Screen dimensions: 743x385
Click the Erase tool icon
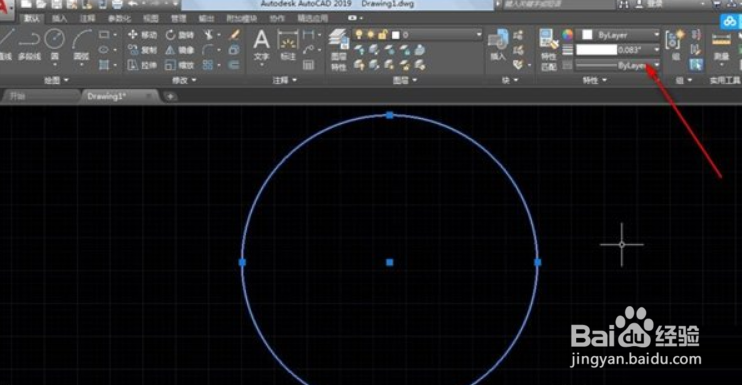[x=234, y=35]
